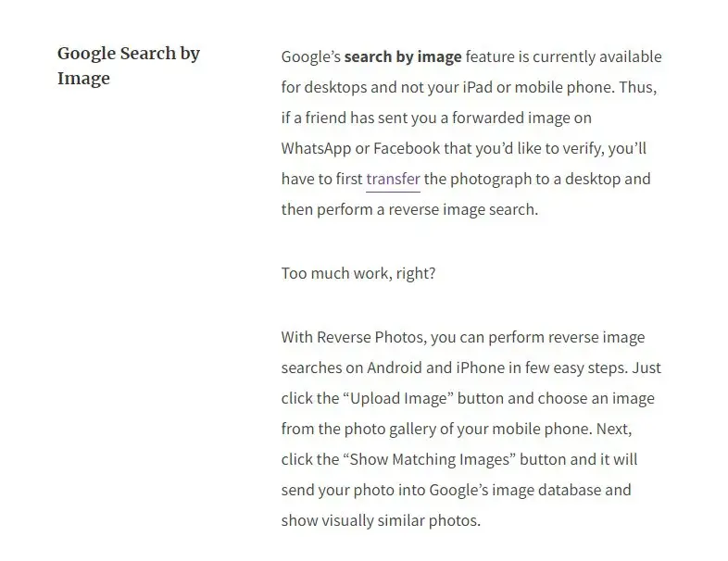
Task: Click the "Too much work, right?" line
Action: (358, 273)
